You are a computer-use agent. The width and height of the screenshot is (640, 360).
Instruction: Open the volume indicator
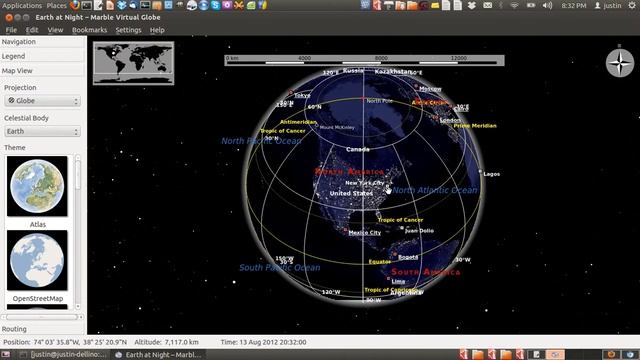click(x=548, y=5)
